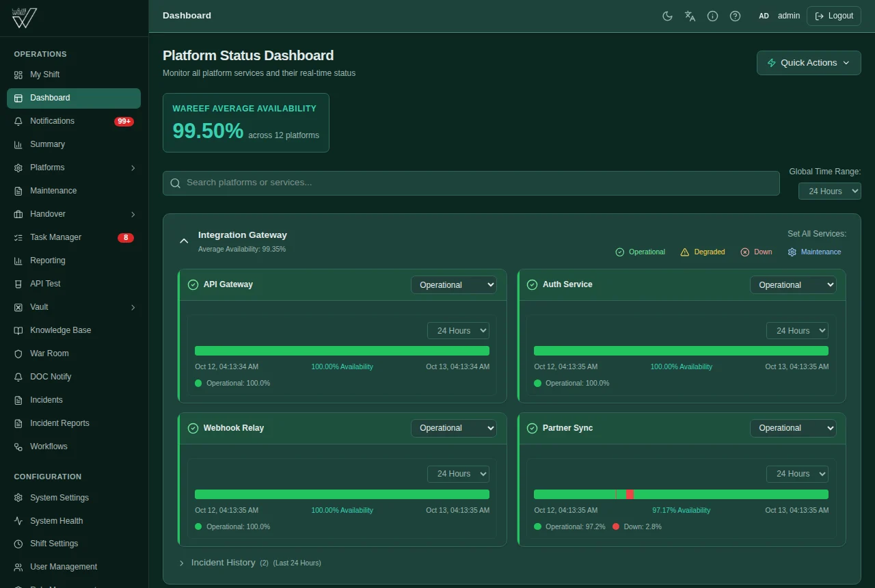875x588 pixels.
Task: Click the Logout button
Action: point(834,16)
